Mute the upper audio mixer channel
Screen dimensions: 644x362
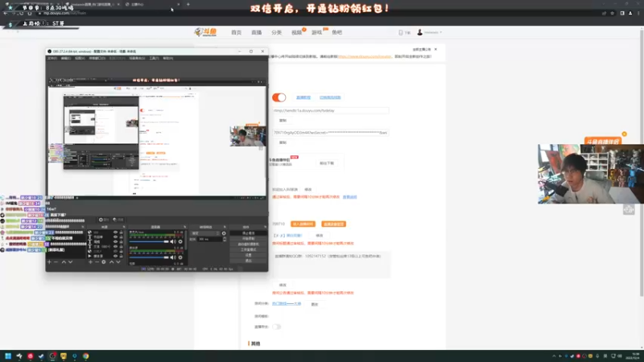(x=173, y=242)
